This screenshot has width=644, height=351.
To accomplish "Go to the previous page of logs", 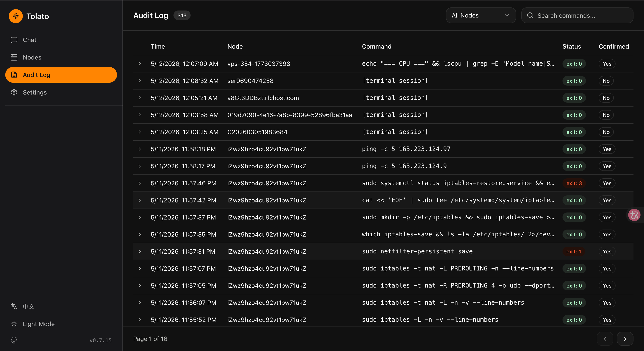I will pyautogui.click(x=605, y=339).
